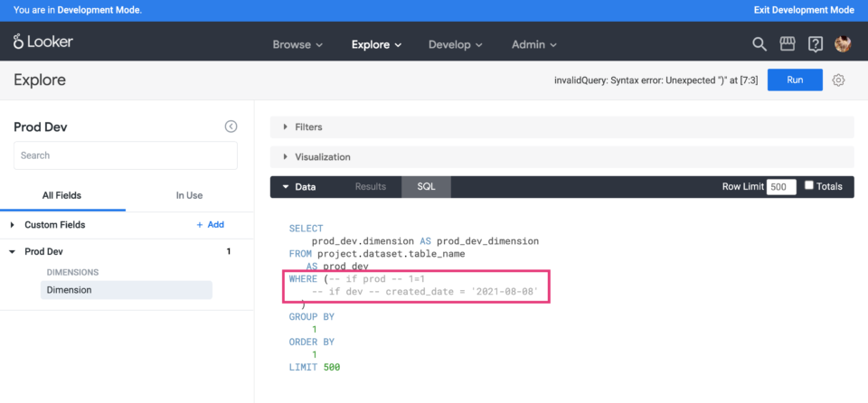Click the Explore page heading
Viewport: 868px width, 403px height.
40,80
